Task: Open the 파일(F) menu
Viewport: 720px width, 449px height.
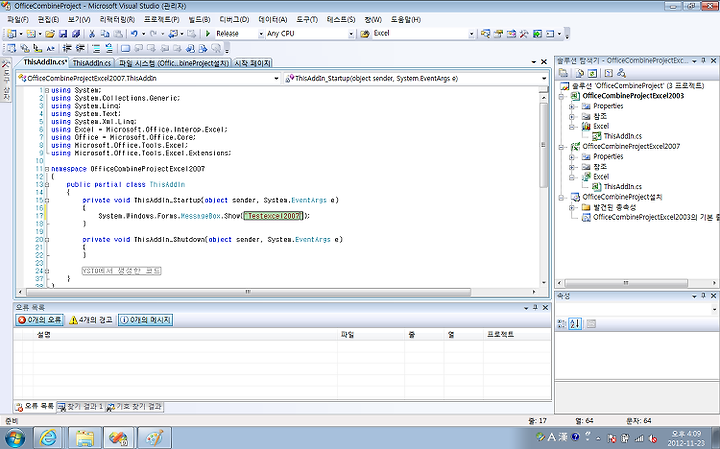Action: pyautogui.click(x=18, y=20)
